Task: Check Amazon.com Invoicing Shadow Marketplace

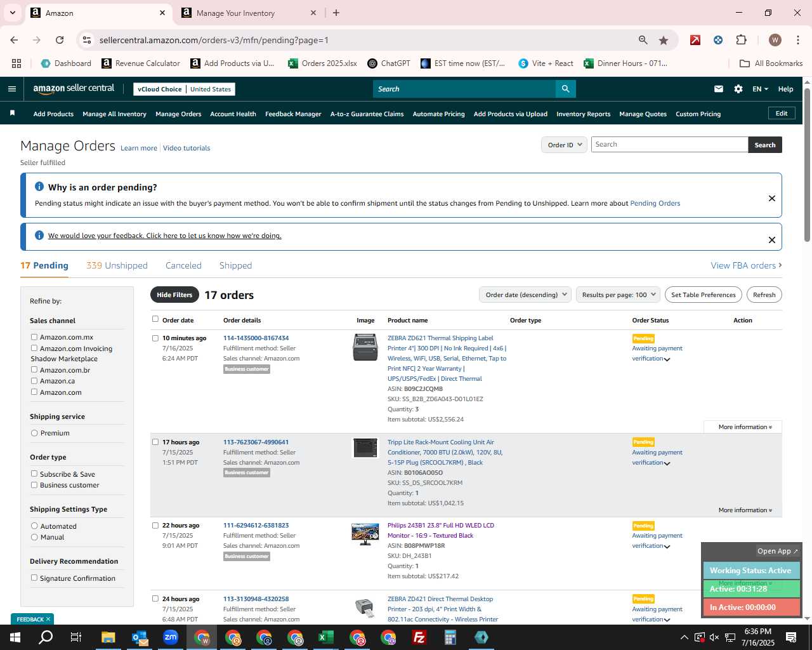Action: coord(34,348)
